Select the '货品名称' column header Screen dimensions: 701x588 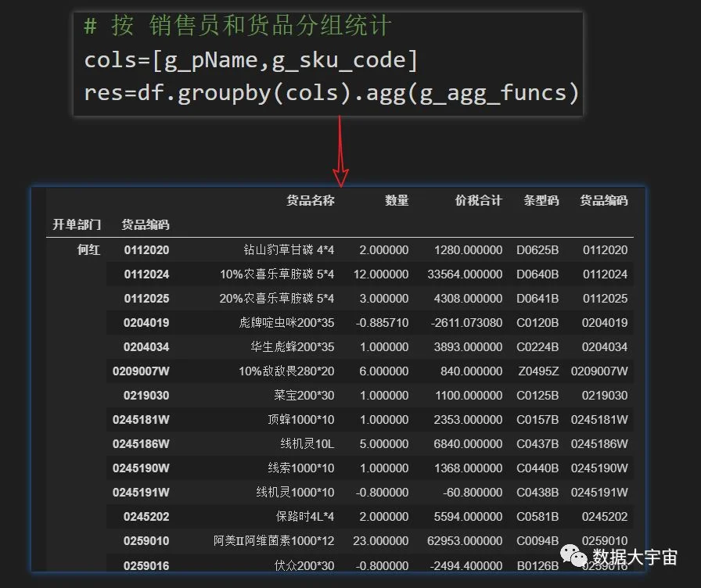[311, 200]
